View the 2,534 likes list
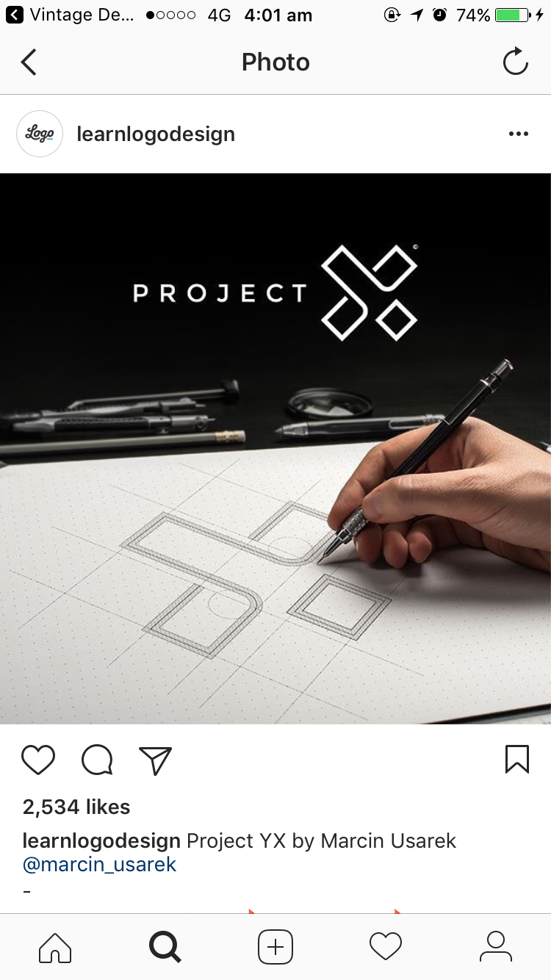 click(x=76, y=807)
